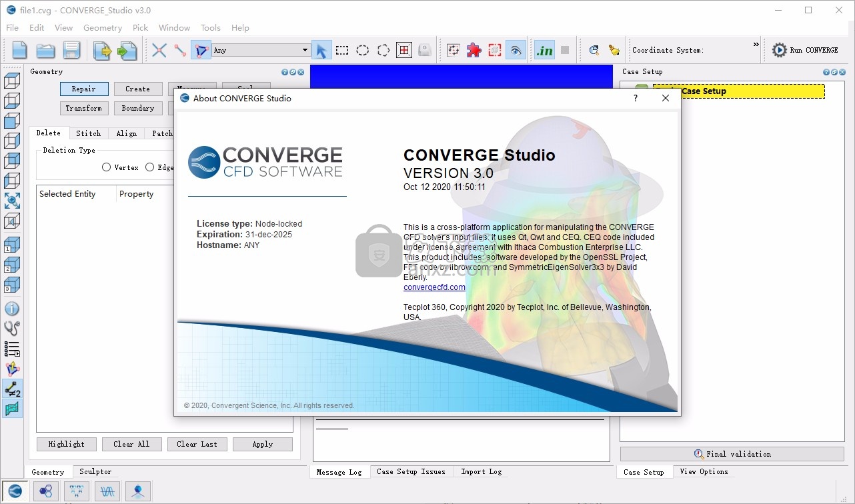Screen dimensions: 855x504
Task: Click the blue info circle icon
Action: (x=12, y=309)
